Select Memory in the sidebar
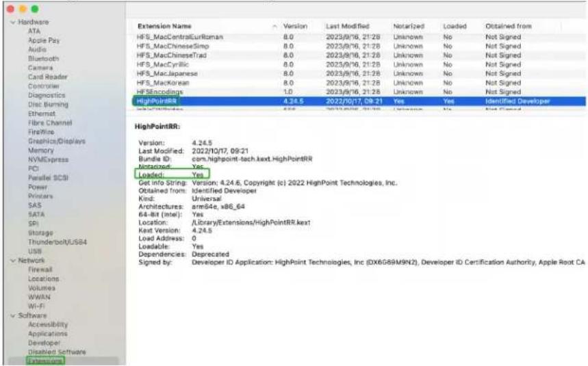The height and width of the screenshot is (366, 588). click(41, 151)
